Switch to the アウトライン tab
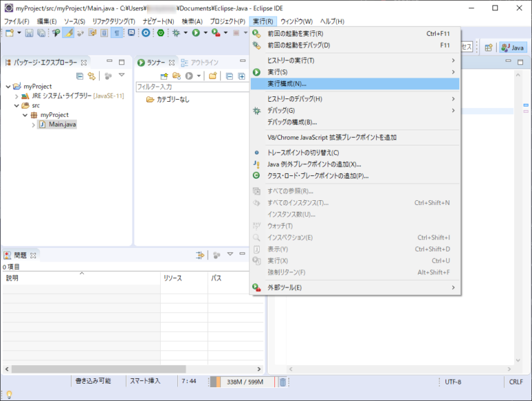Viewport: 532px width, 401px height. [208, 62]
